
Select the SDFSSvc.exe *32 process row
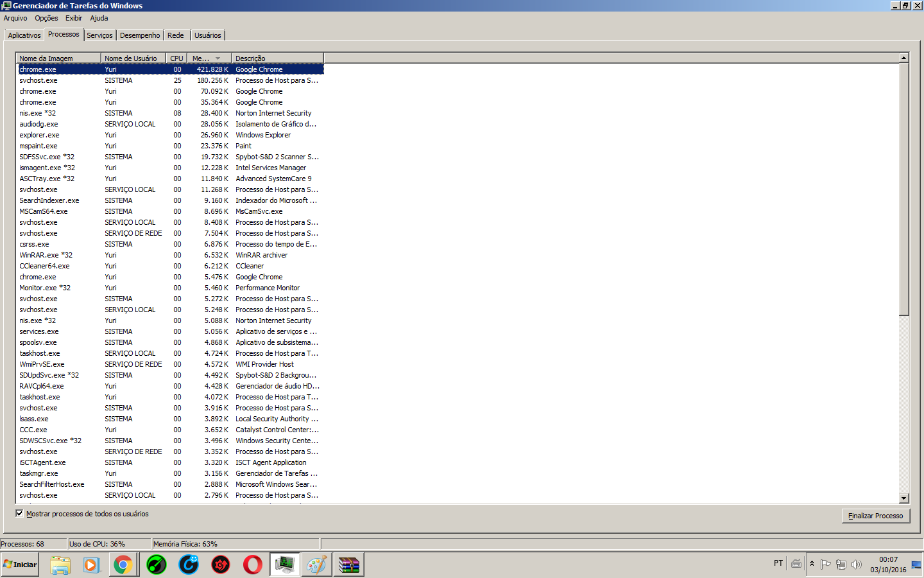tap(170, 157)
